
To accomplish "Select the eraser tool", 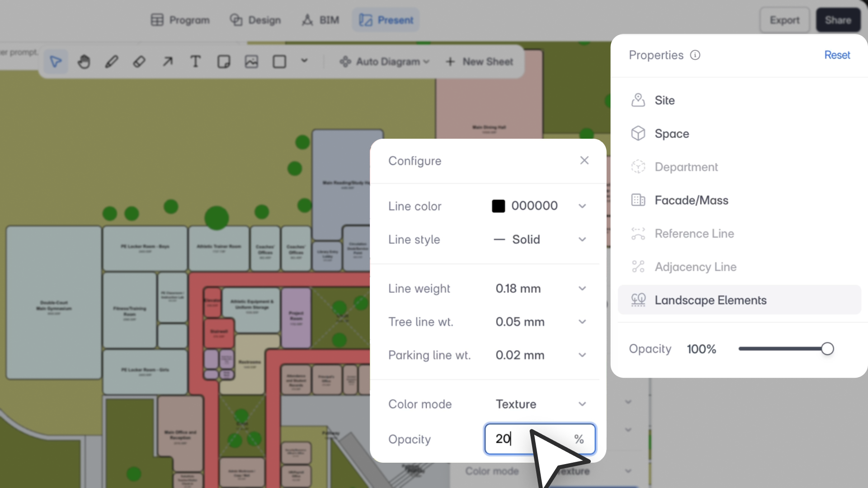I will click(139, 61).
